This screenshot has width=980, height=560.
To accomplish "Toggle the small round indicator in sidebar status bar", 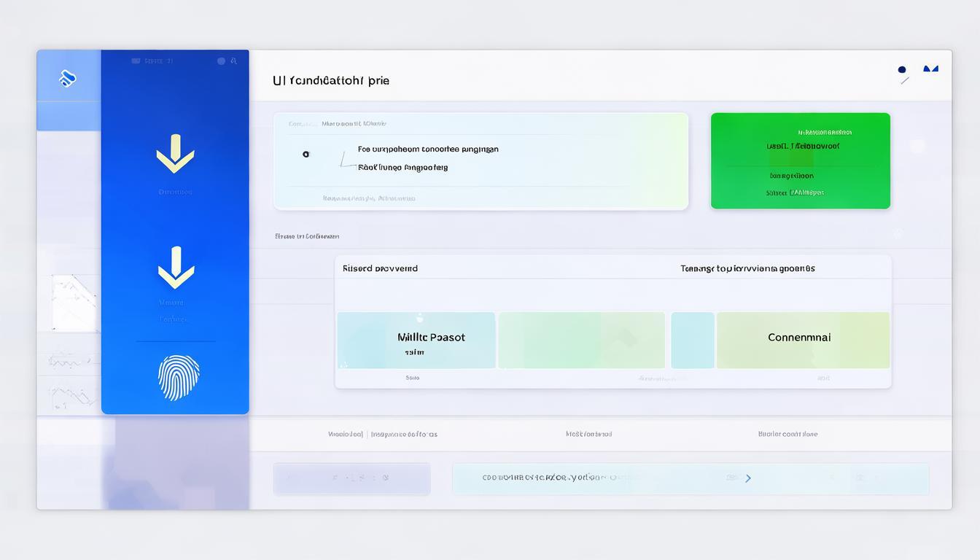I will coord(221,61).
